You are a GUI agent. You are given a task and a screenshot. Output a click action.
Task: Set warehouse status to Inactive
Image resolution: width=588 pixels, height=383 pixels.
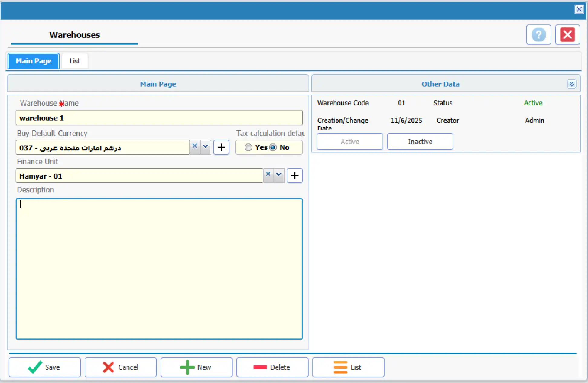(x=420, y=142)
